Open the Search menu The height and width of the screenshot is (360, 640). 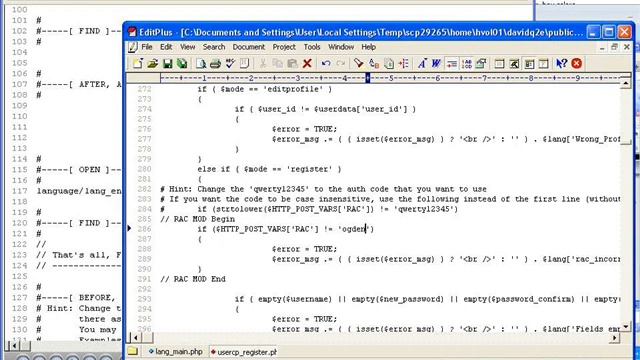tap(214, 47)
